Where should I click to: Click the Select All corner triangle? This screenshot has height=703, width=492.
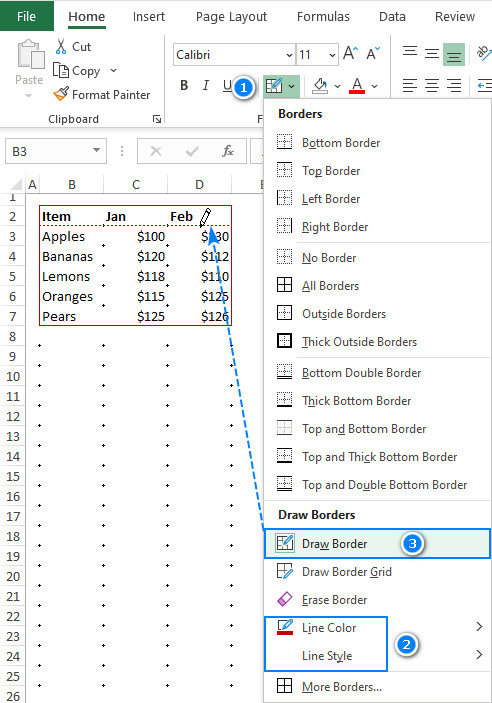coord(17,184)
